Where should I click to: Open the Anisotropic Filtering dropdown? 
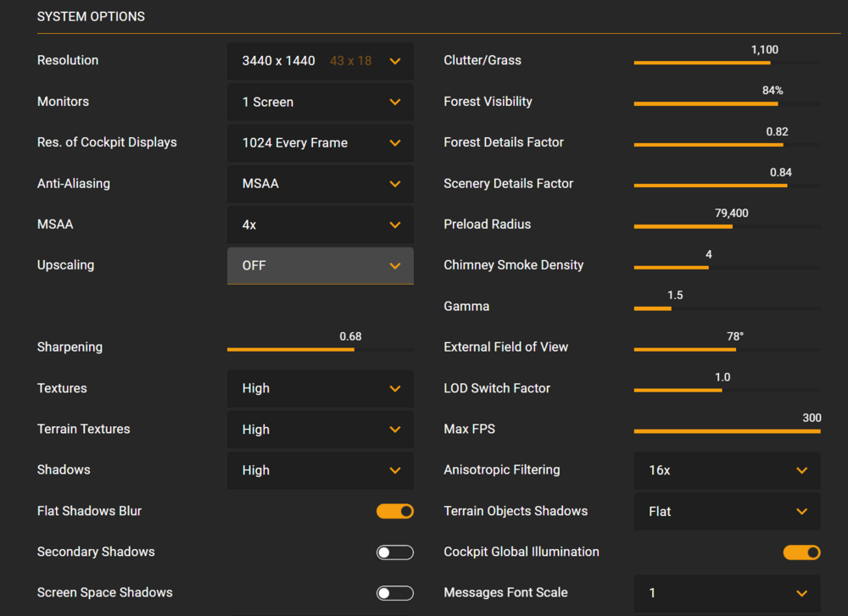727,470
